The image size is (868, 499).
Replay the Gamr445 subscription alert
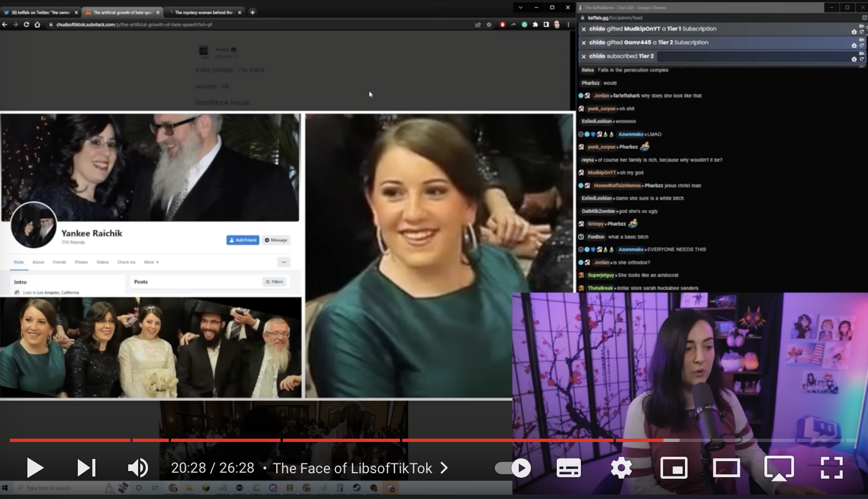click(x=862, y=46)
